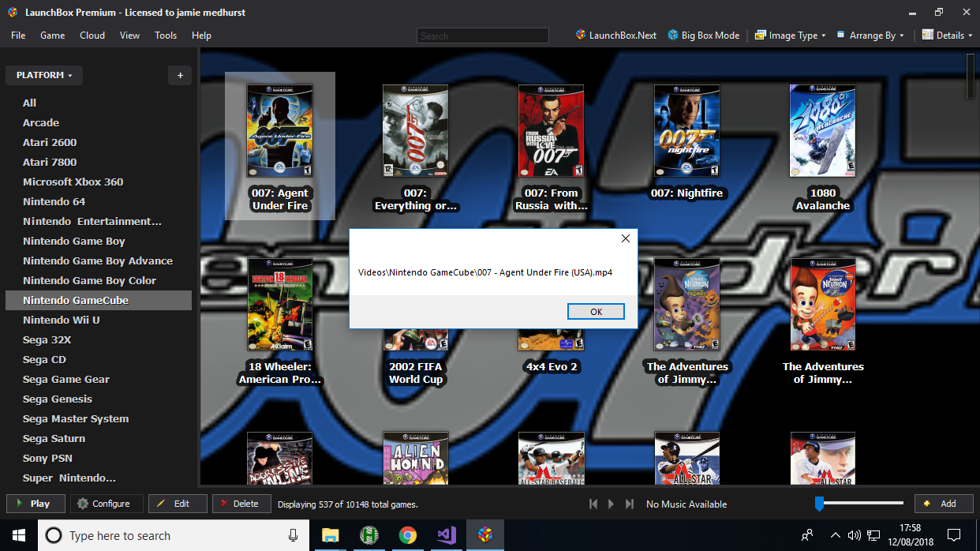Close the video path dialog
980x551 pixels.
625,238
